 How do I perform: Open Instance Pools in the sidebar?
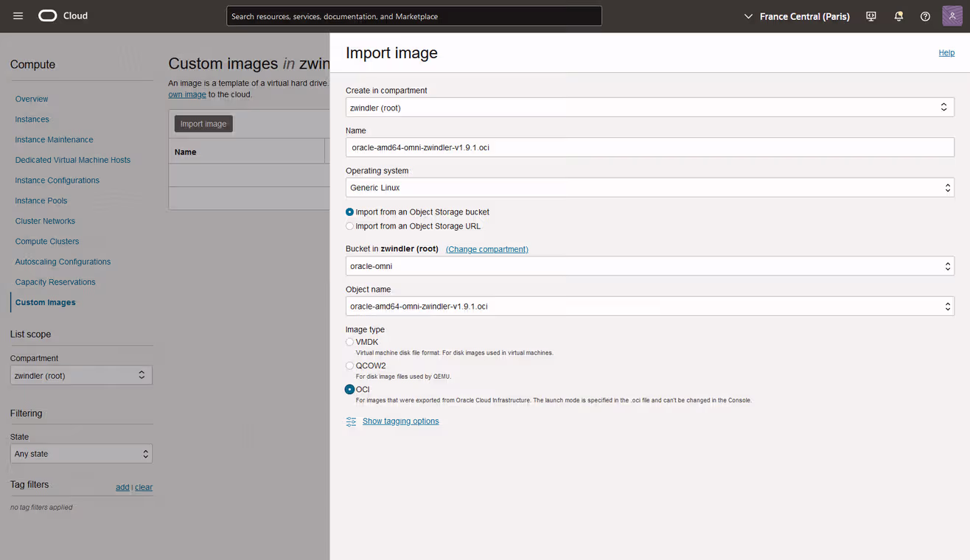pos(41,200)
